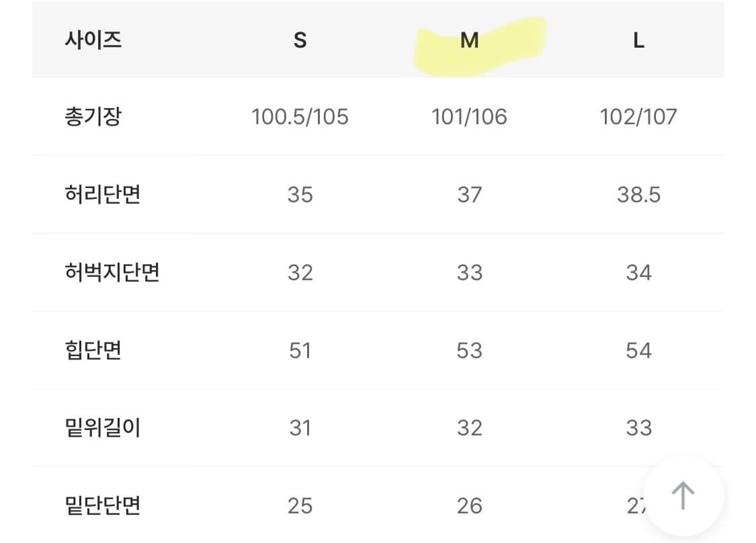Click the 51 hip value for S
Screen dimensions: 756x543
300,350
